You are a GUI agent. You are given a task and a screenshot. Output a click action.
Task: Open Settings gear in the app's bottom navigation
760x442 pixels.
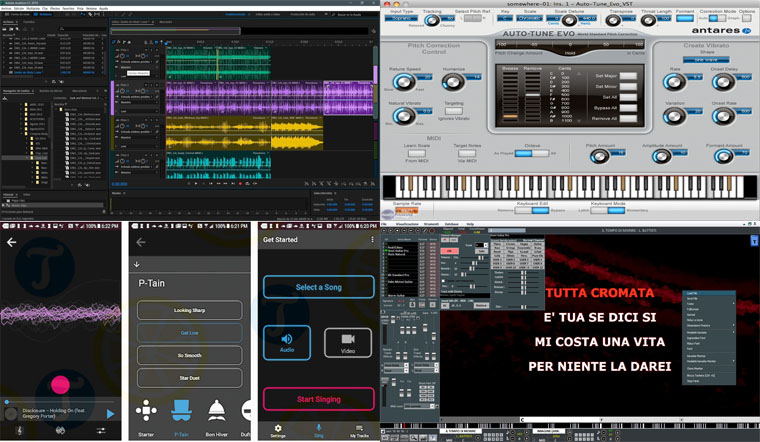(278, 430)
